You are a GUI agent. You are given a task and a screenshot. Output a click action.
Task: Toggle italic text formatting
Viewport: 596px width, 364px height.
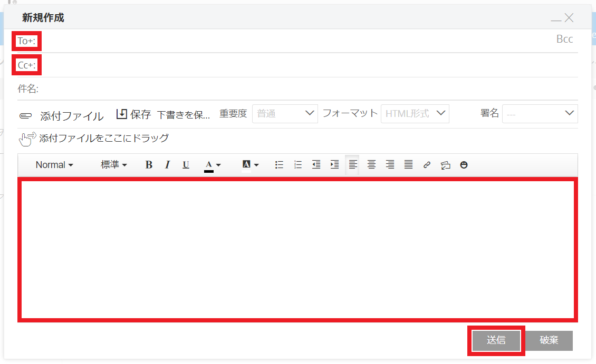167,165
